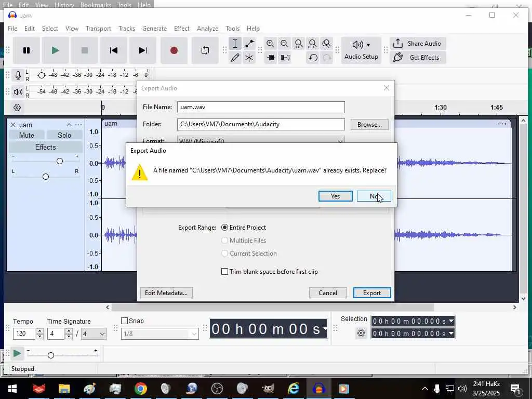Screen dimensions: 532x399
Task: Click the Undo arrow icon
Action: click(313, 58)
